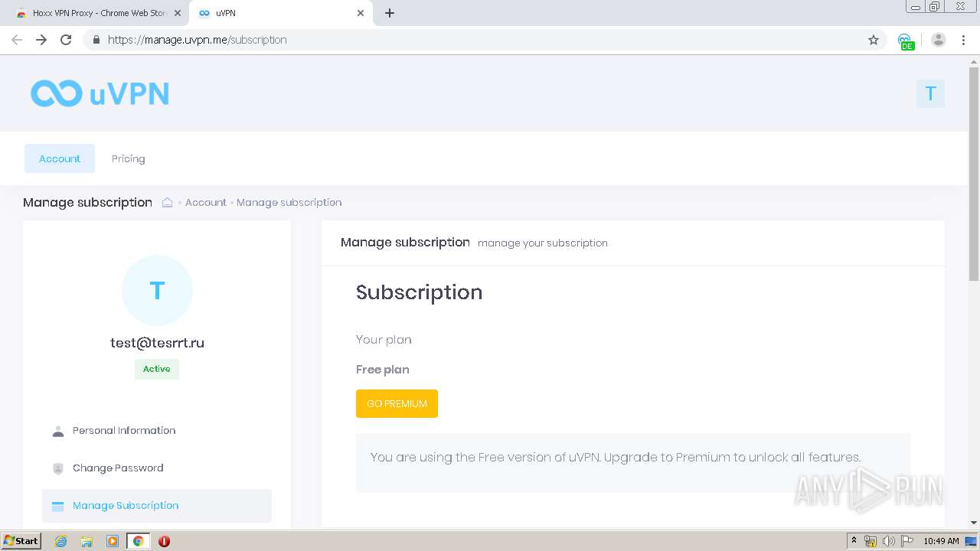Click the test@tesrrt.ru email text
Screen dimensions: 980x551
tap(157, 343)
